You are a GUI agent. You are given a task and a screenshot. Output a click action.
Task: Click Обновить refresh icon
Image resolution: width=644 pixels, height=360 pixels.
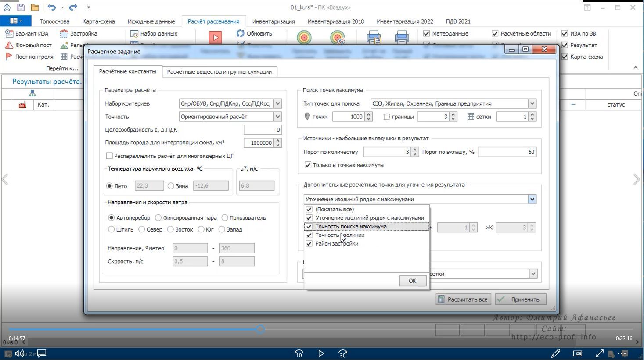point(240,33)
